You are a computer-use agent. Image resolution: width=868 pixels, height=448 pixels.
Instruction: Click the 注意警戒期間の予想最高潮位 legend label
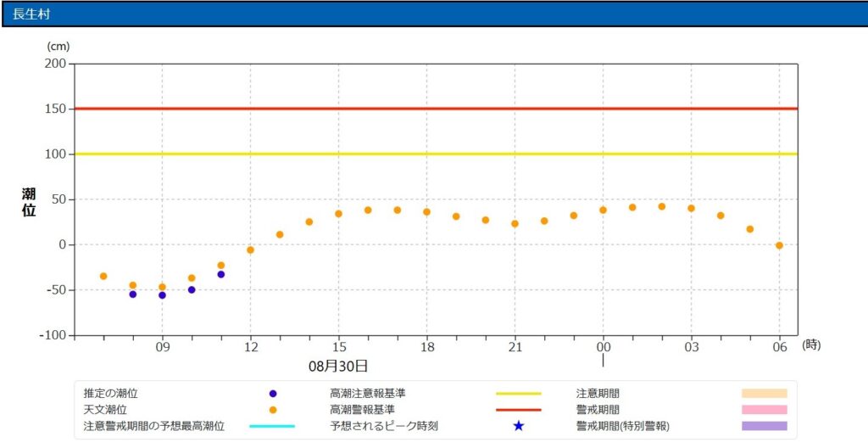coord(154,426)
